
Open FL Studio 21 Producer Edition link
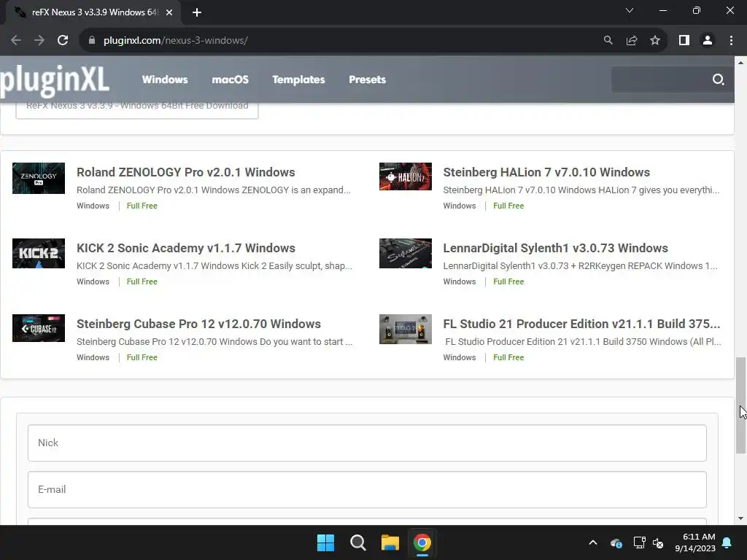[581, 324]
